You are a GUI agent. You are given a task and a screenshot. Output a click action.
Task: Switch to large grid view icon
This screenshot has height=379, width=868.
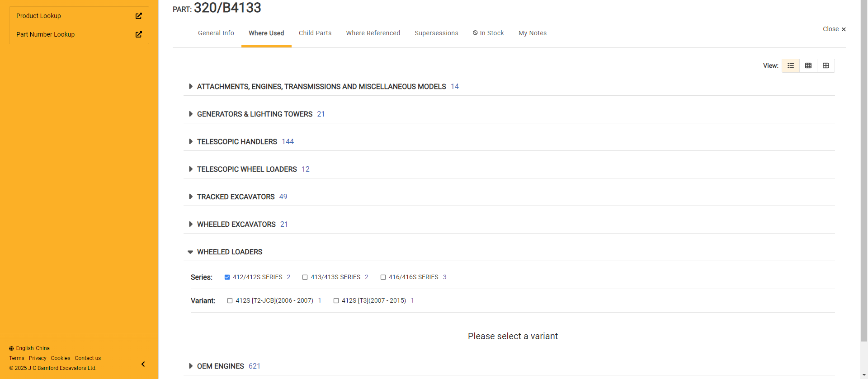coord(826,66)
